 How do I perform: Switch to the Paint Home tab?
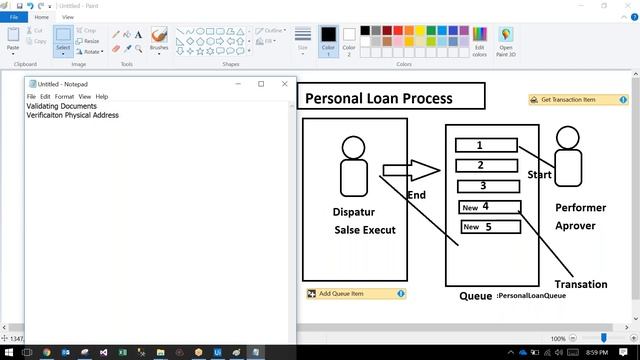pos(42,17)
